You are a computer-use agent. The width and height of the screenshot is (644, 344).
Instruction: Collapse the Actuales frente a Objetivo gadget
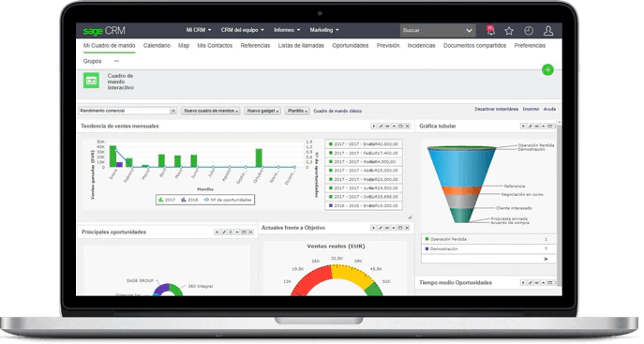tap(394, 228)
